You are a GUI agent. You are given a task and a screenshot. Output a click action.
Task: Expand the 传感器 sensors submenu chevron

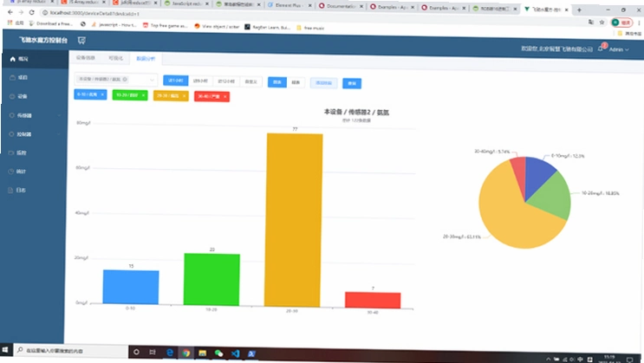click(59, 116)
